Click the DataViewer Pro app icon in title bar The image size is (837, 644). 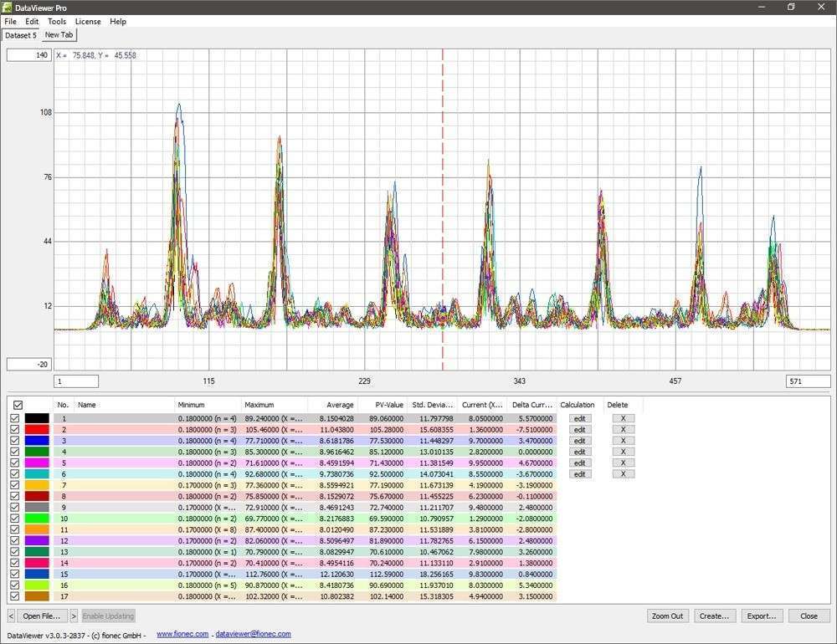click(x=7, y=8)
